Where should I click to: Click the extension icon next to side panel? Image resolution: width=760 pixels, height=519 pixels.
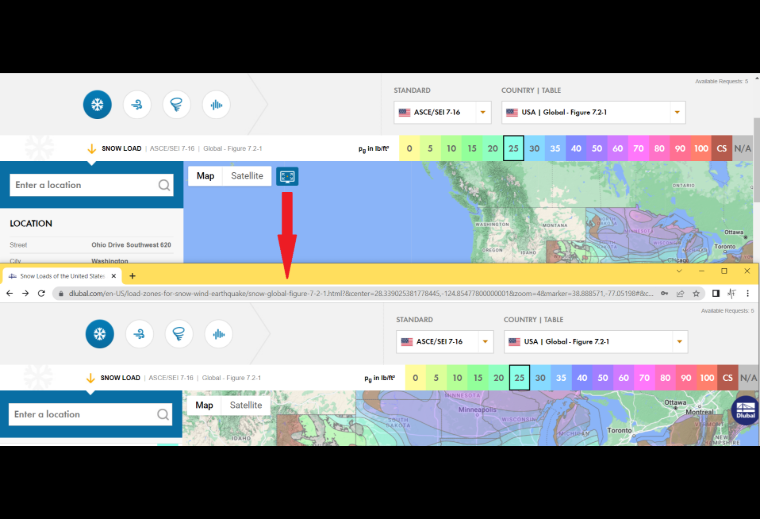click(x=732, y=294)
